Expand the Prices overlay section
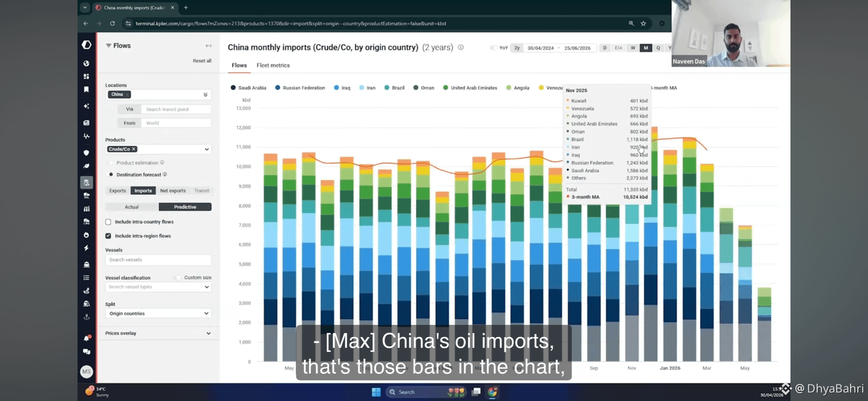This screenshot has height=401, width=868. click(x=158, y=333)
